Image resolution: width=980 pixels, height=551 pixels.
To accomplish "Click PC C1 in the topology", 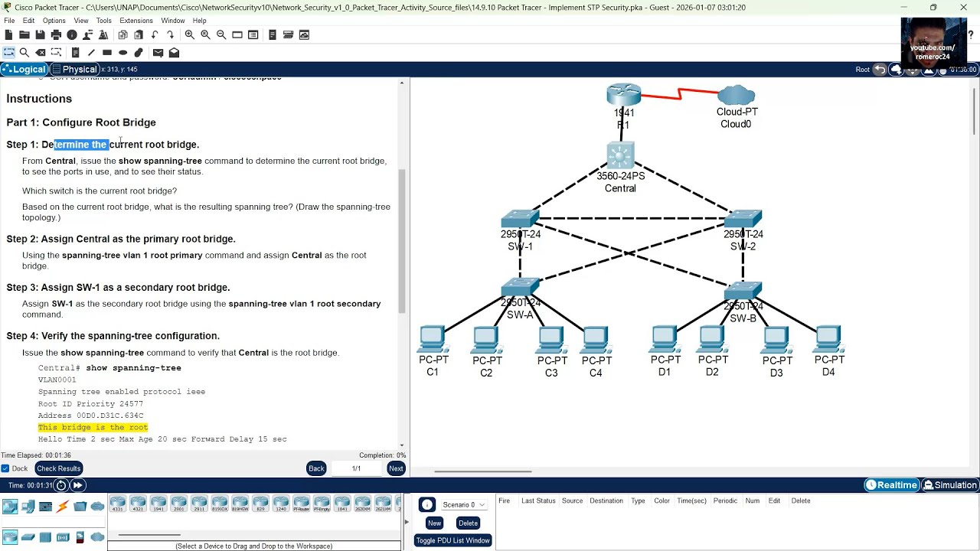I will [x=433, y=339].
